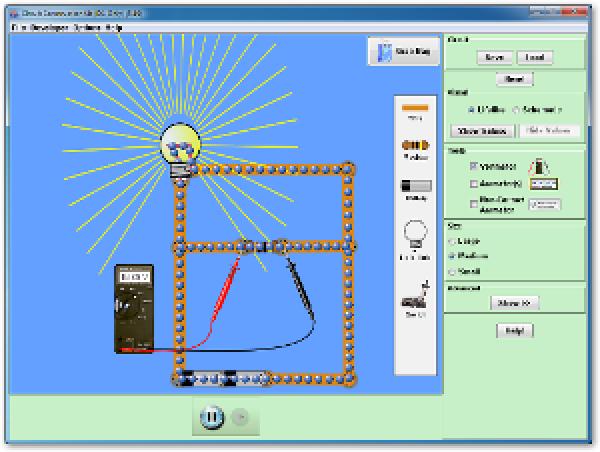600x452 pixels.
Task: Click the Help! button
Action: tap(515, 331)
